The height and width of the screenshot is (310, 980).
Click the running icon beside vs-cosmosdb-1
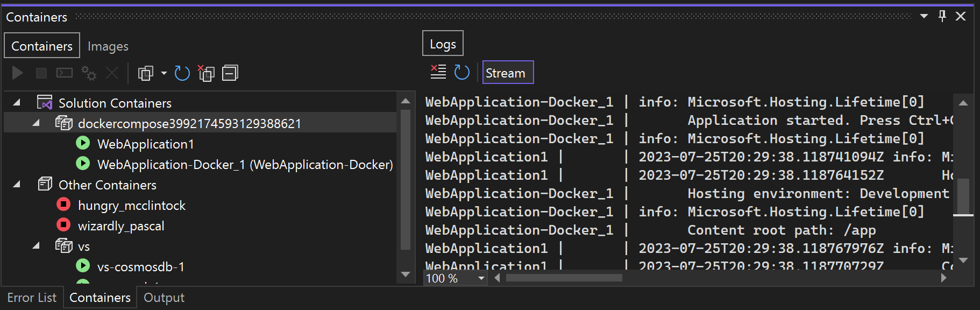pos(83,265)
